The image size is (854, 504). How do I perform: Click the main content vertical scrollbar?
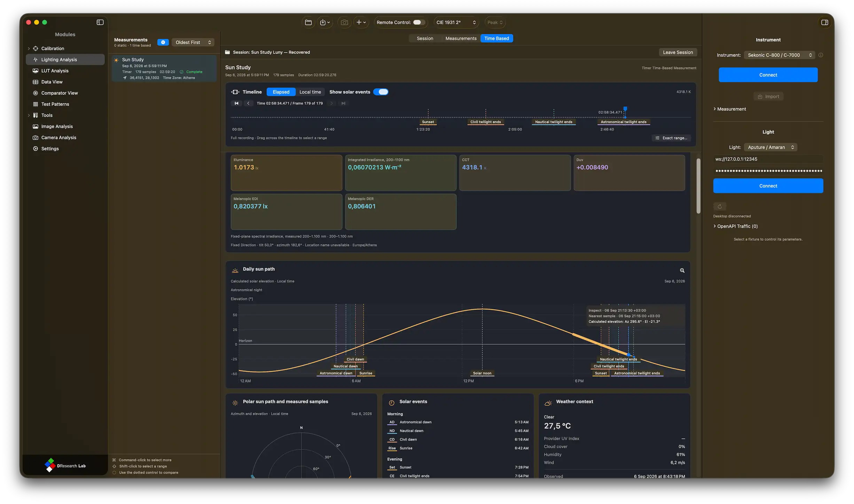coord(698,186)
